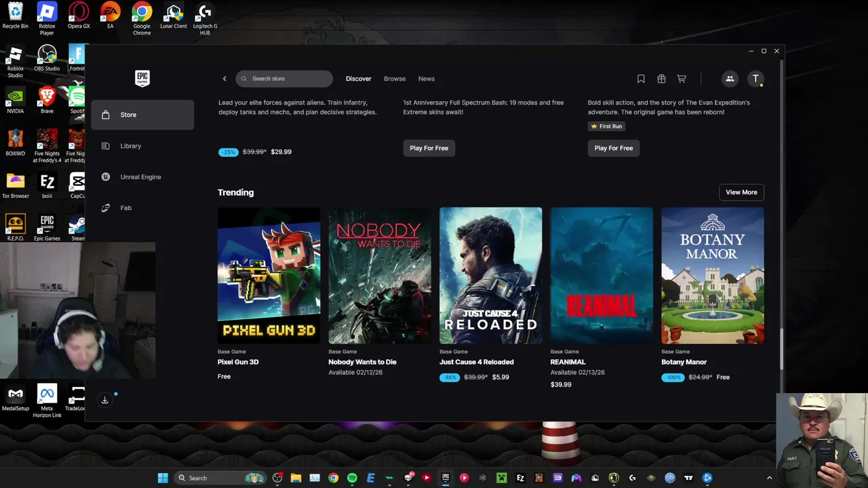Open the Windows Start menu
This screenshot has height=488, width=868.
pyautogui.click(x=163, y=478)
